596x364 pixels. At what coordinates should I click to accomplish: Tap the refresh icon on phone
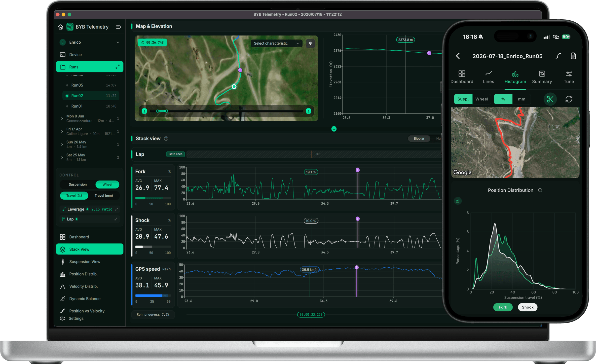tap(569, 99)
